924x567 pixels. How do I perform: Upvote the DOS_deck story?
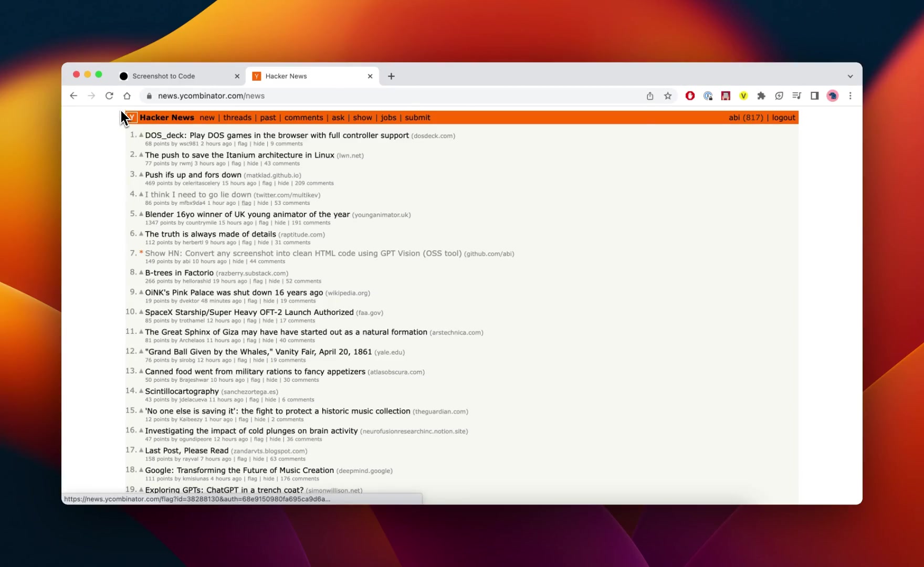141,135
